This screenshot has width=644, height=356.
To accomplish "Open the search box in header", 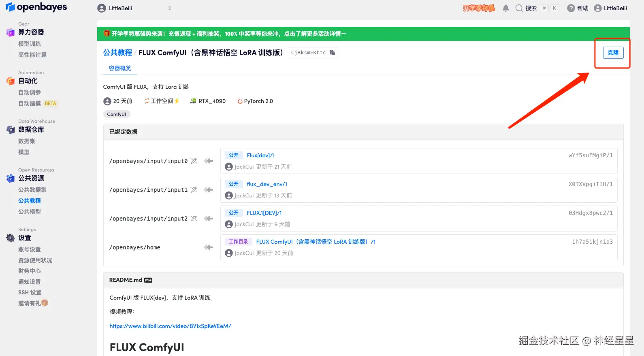I will 537,8.
